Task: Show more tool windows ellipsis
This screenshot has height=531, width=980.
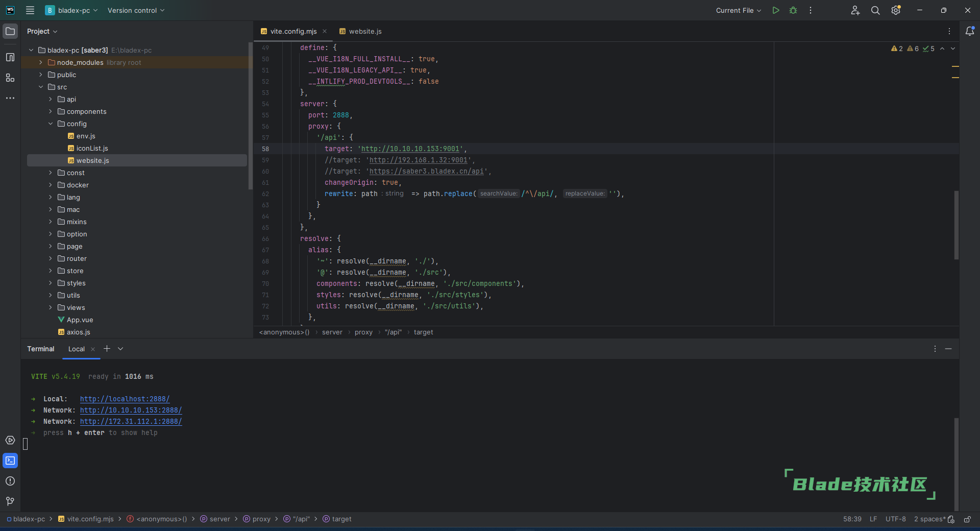Action: coord(10,98)
